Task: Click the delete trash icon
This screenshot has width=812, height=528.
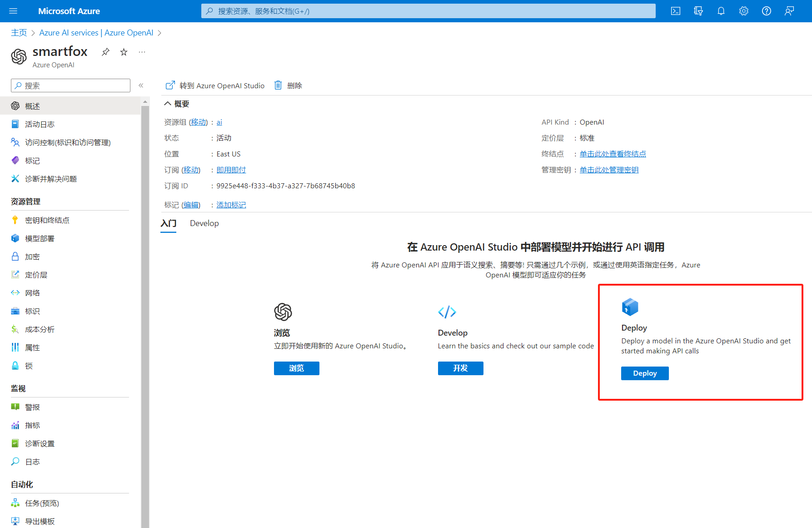Action: pyautogui.click(x=278, y=85)
